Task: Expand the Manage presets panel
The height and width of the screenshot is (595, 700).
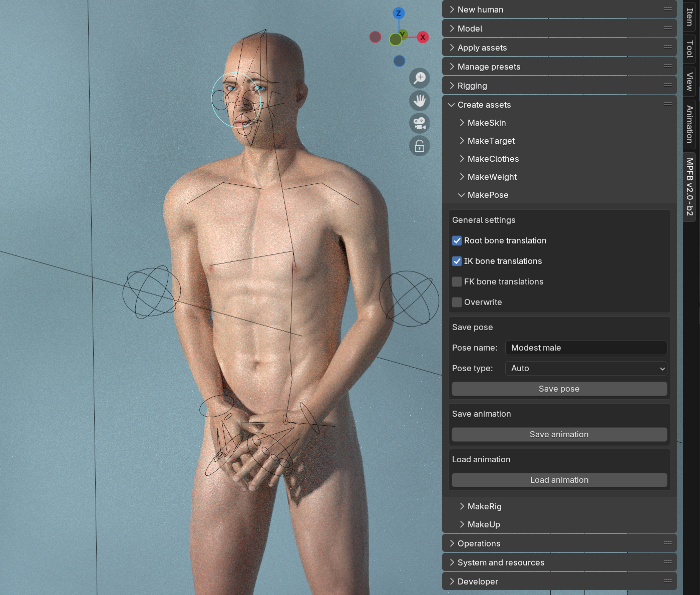Action: (559, 67)
